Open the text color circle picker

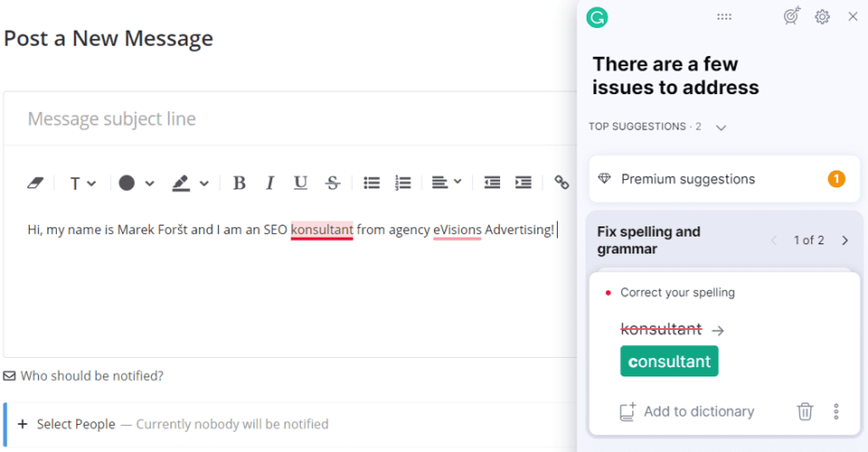point(137,183)
